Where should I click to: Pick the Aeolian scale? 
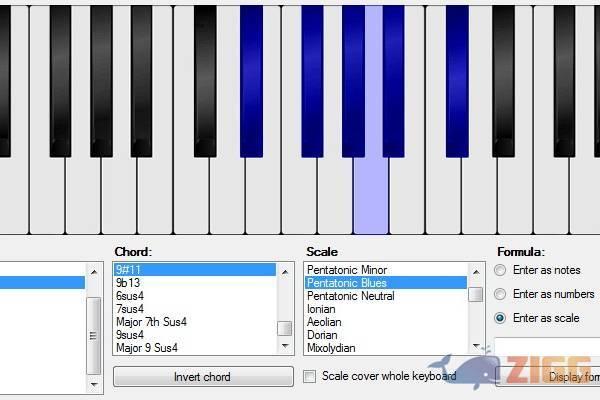click(386, 322)
